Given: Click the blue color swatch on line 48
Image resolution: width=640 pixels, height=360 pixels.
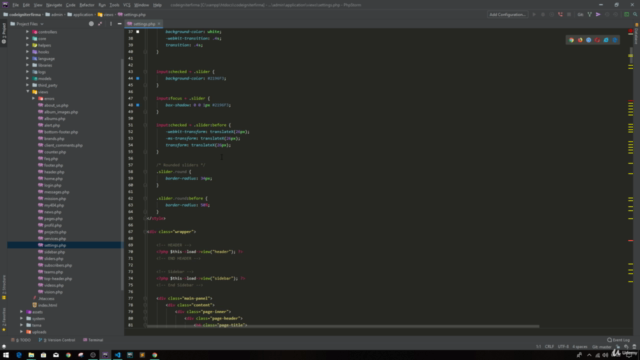Looking at the screenshot, I should pyautogui.click(x=138, y=105).
